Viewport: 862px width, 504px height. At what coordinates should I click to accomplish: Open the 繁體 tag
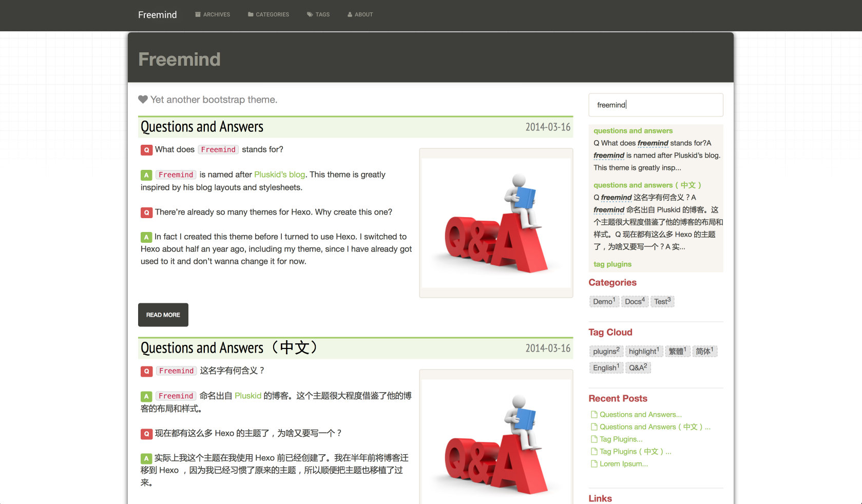[677, 351]
